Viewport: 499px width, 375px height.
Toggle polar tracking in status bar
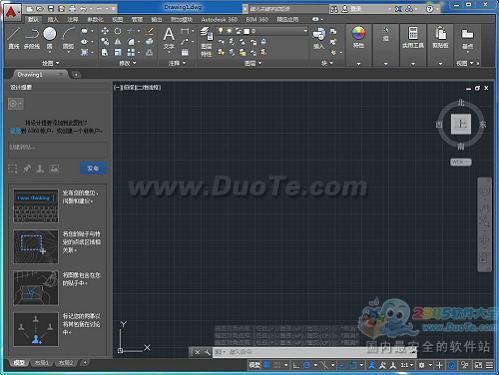click(307, 365)
